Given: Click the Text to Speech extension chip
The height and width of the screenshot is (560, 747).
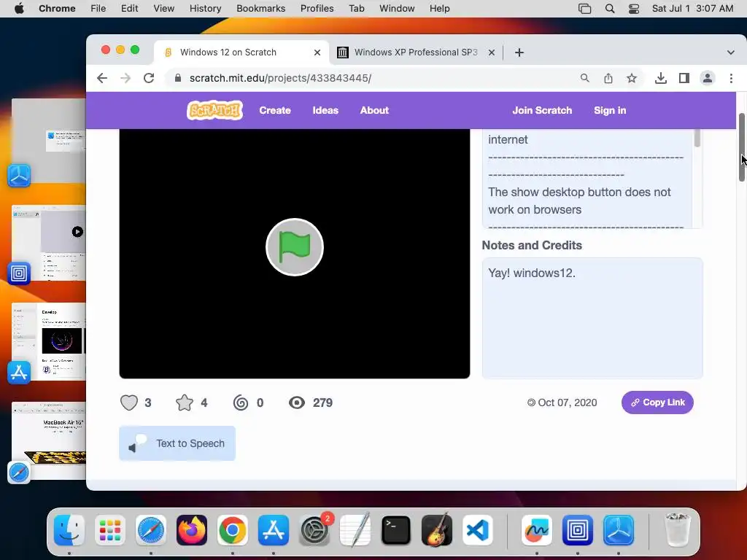Looking at the screenshot, I should click(x=177, y=443).
